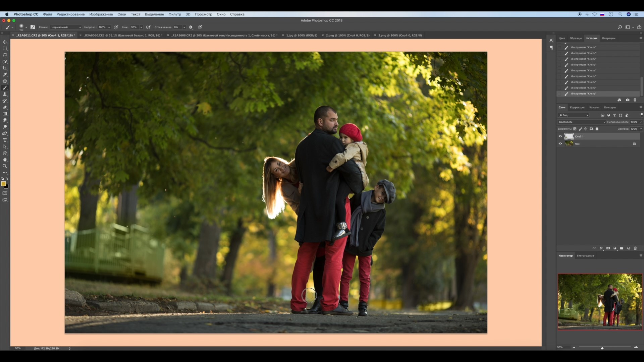
Task: Toggle lock transparent pixels
Action: click(x=575, y=129)
